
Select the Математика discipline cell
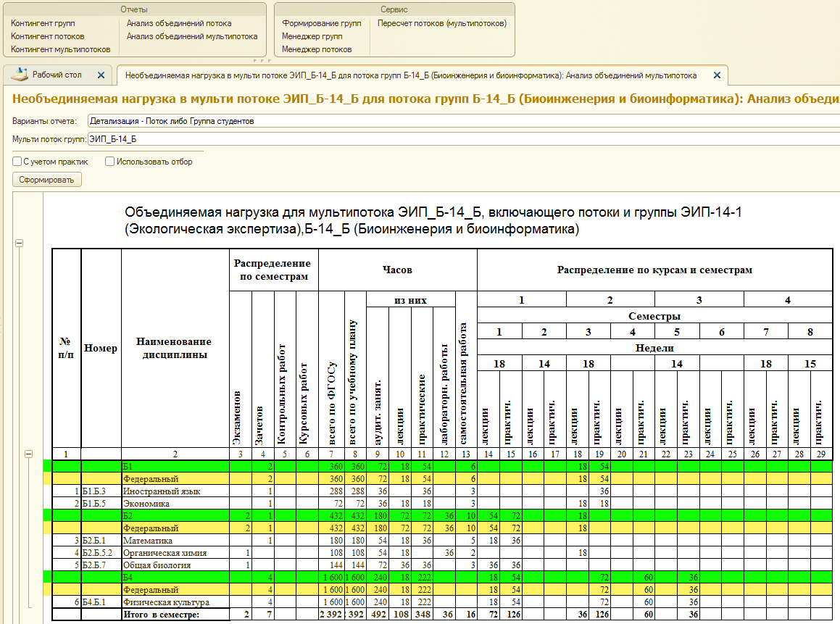click(175, 541)
